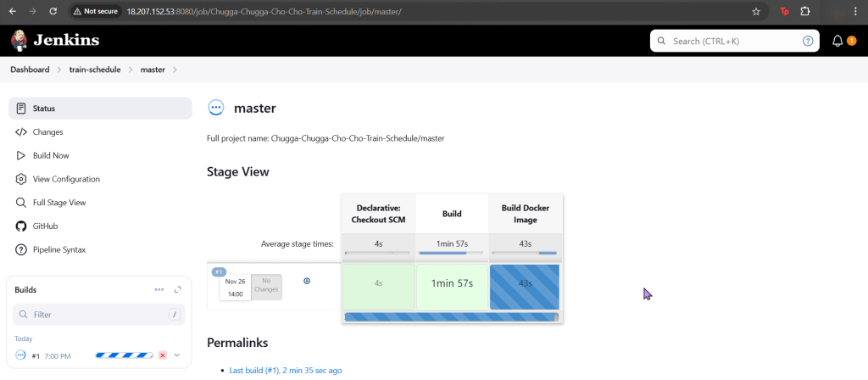Expand the Builds panel to full view
This screenshot has height=380, width=868.
click(178, 289)
